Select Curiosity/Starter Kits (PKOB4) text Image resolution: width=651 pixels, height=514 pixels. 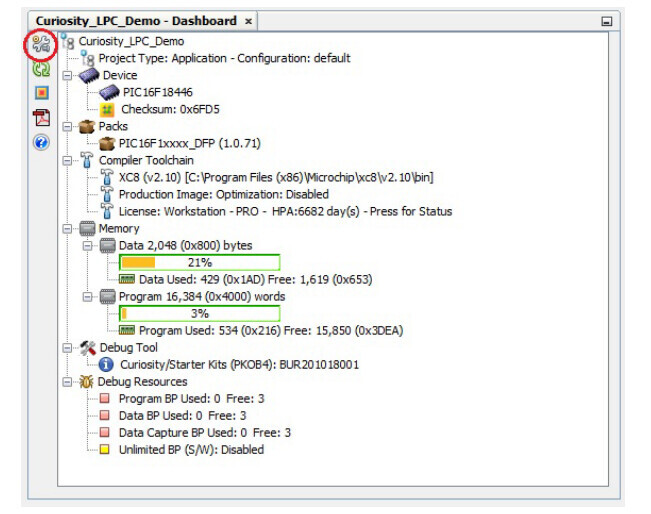click(240, 365)
